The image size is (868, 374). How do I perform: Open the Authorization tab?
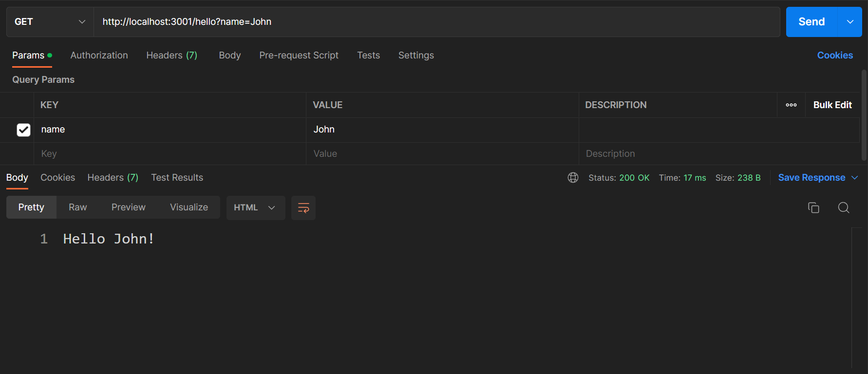tap(99, 56)
